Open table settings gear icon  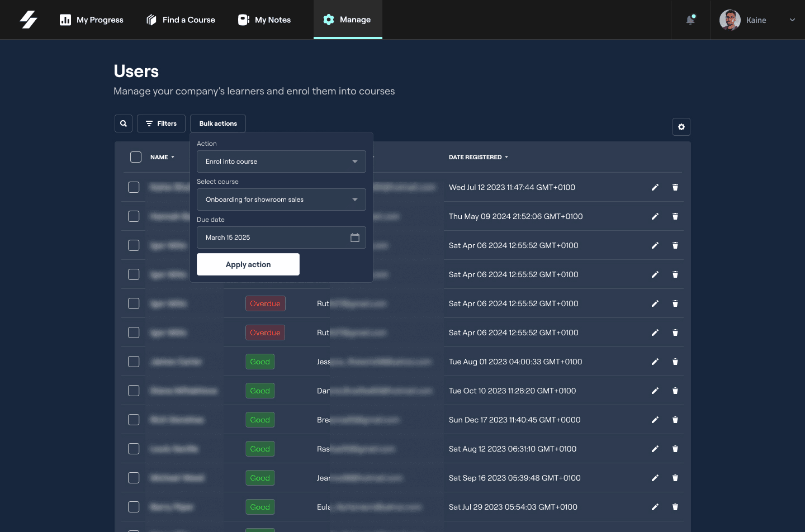pos(681,127)
